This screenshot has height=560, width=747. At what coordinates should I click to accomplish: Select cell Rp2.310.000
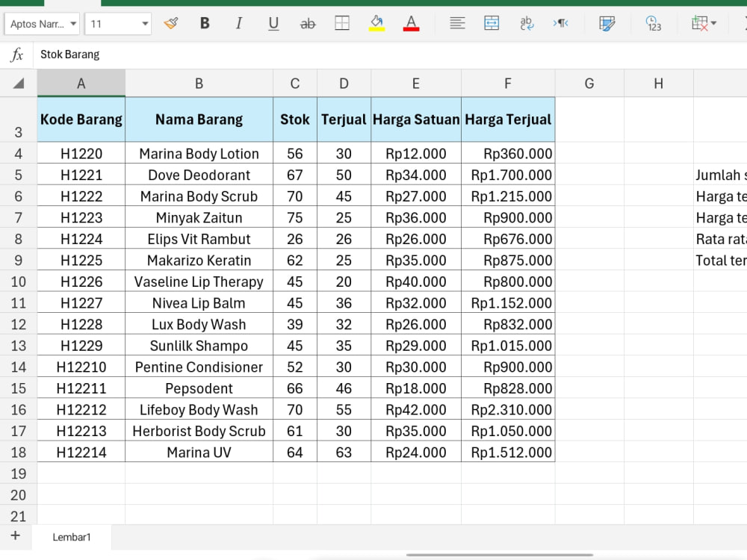[508, 409]
